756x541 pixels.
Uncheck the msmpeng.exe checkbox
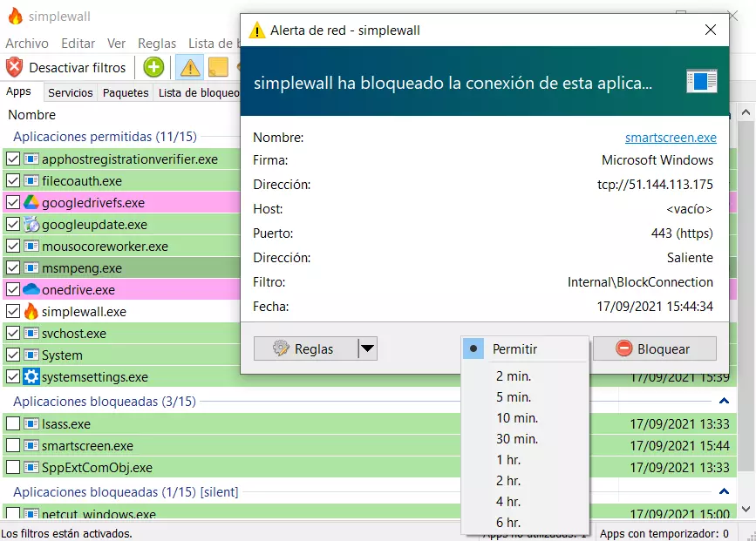pyautogui.click(x=13, y=267)
